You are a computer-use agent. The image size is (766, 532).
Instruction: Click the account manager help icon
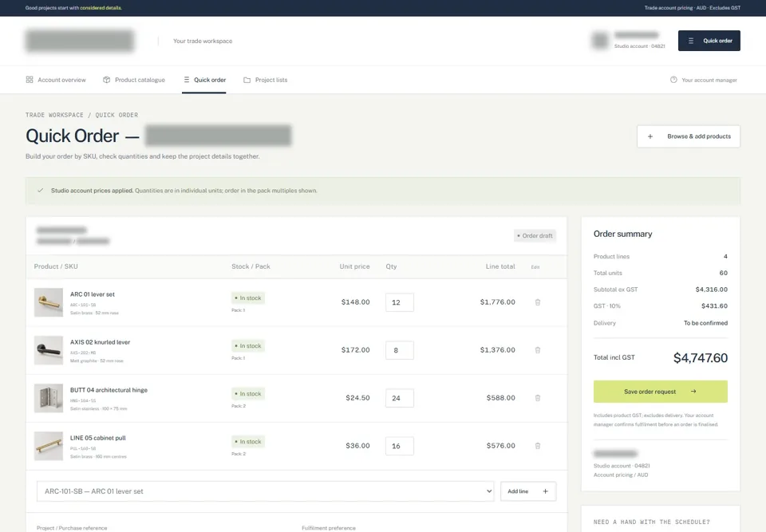pos(673,80)
